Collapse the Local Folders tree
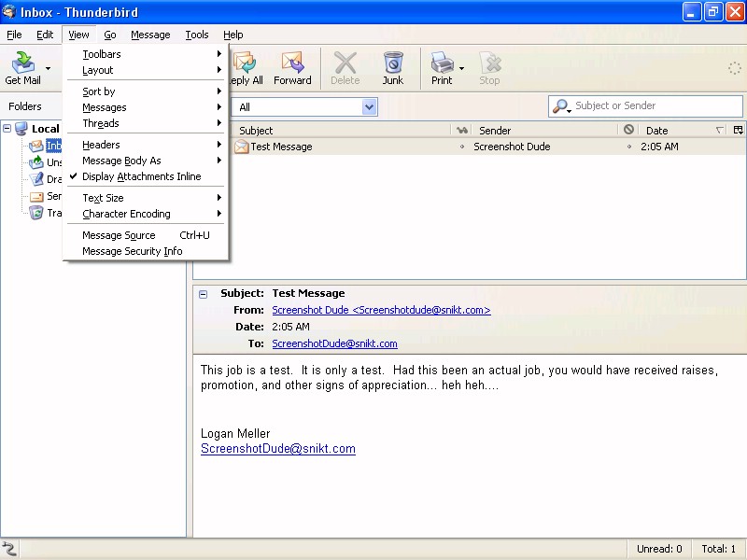Viewport: 747px width, 560px height. click(7, 128)
